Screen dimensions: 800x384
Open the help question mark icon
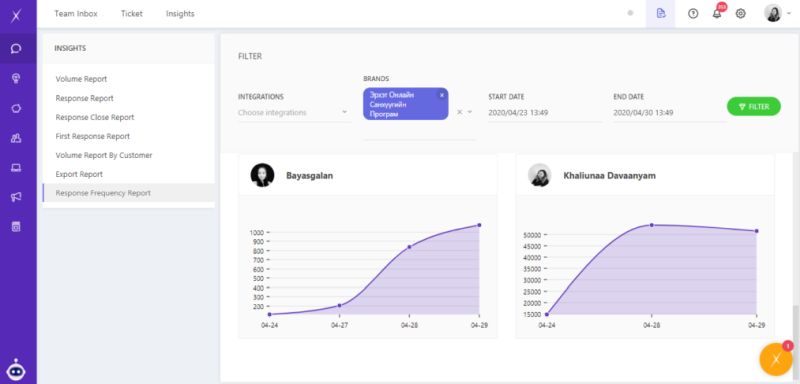pos(693,14)
